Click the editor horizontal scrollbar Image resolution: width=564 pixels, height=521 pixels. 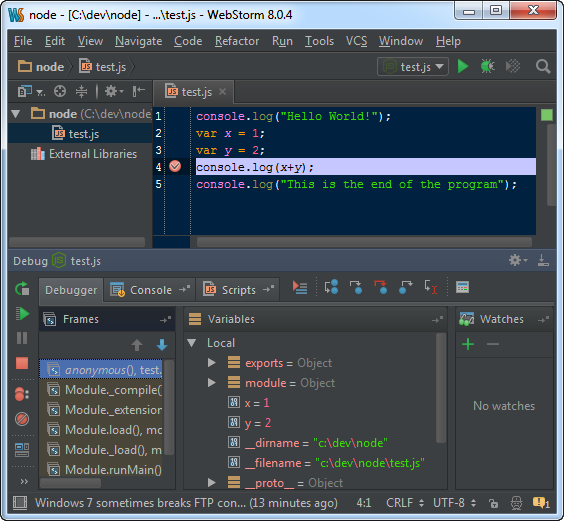tap(364, 242)
